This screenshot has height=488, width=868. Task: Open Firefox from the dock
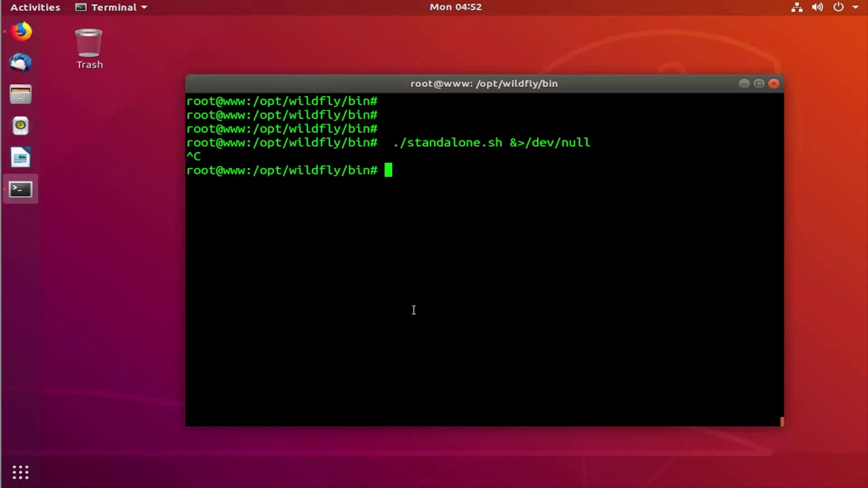click(20, 31)
